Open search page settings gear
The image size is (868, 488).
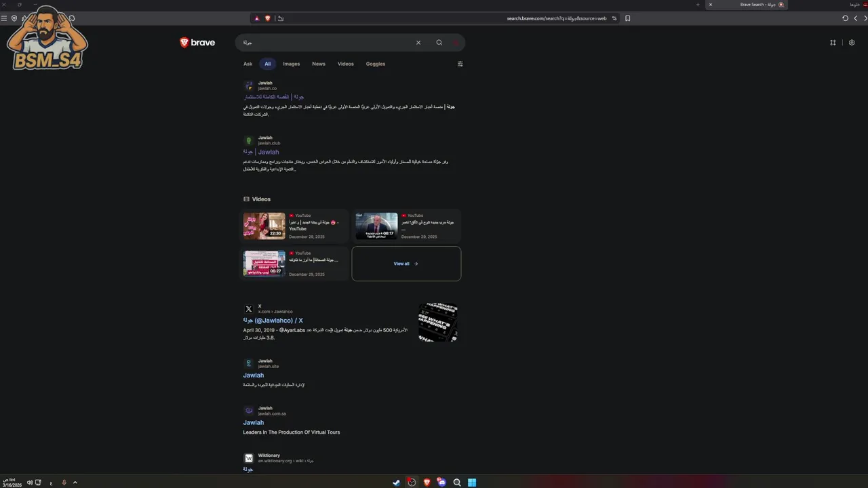[852, 43]
